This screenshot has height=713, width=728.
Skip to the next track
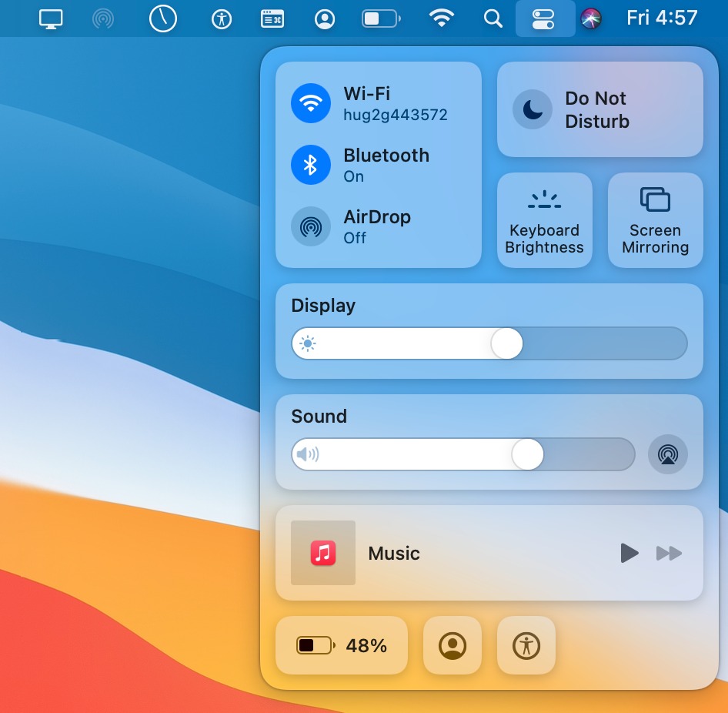coord(669,553)
